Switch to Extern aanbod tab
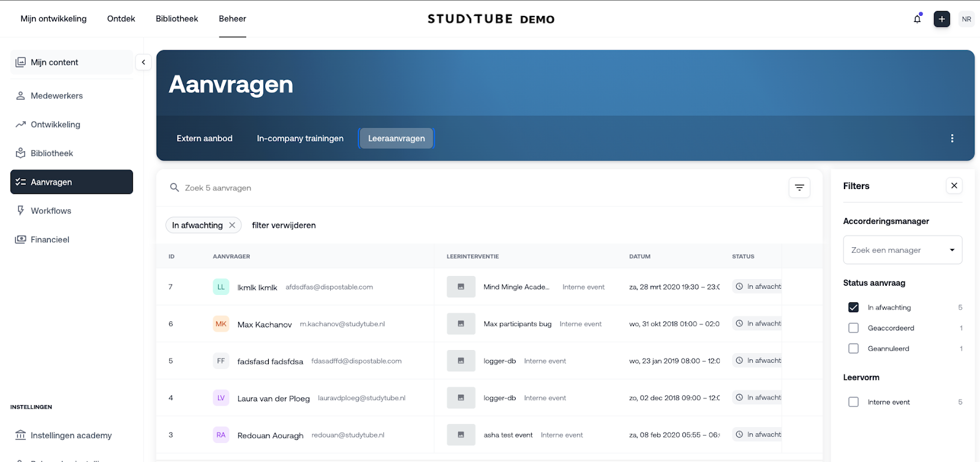The image size is (980, 462). point(205,138)
